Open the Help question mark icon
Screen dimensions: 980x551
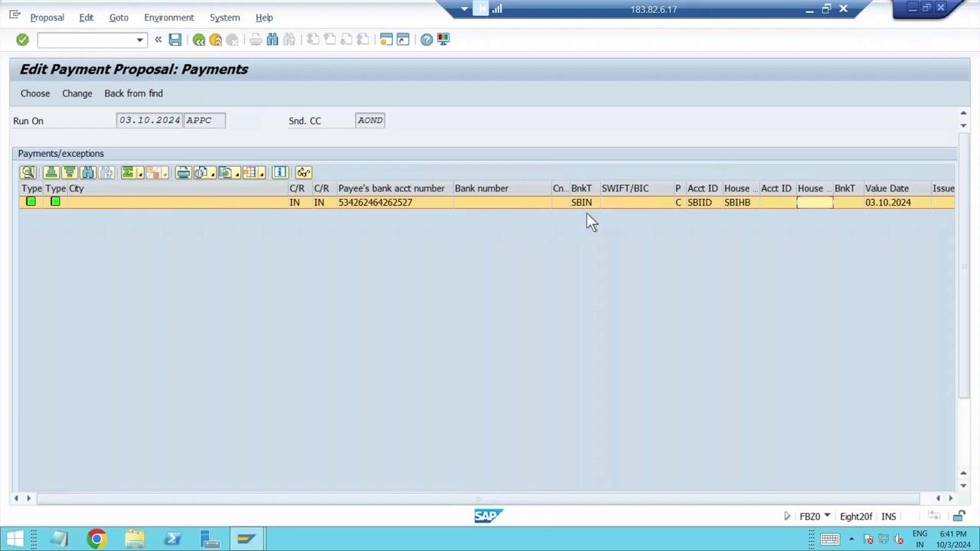(x=426, y=40)
